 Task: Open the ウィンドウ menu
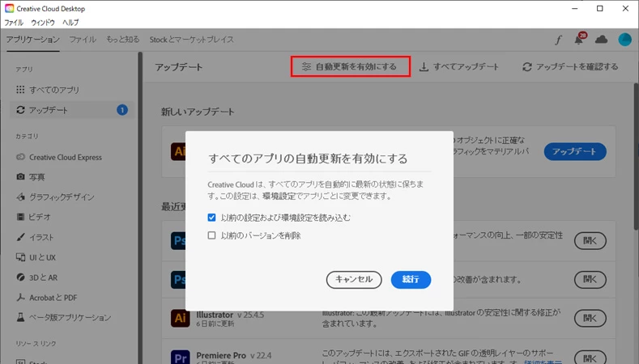tap(43, 23)
